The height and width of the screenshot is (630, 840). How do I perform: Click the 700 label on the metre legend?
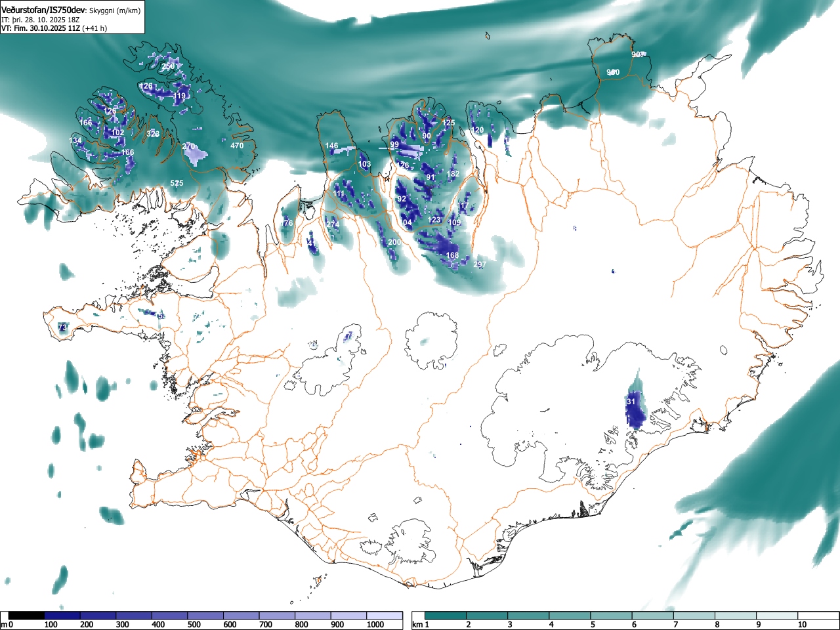pos(266,625)
